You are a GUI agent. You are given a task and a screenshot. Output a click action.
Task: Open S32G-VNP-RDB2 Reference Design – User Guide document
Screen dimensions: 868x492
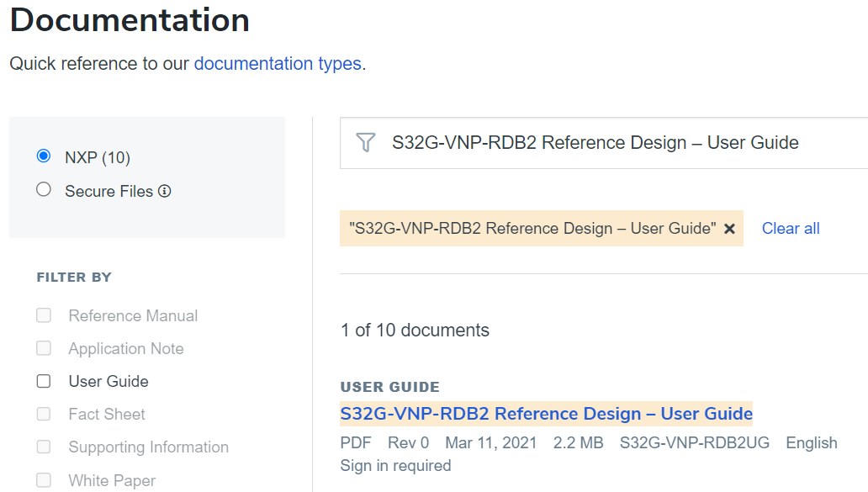pos(547,414)
